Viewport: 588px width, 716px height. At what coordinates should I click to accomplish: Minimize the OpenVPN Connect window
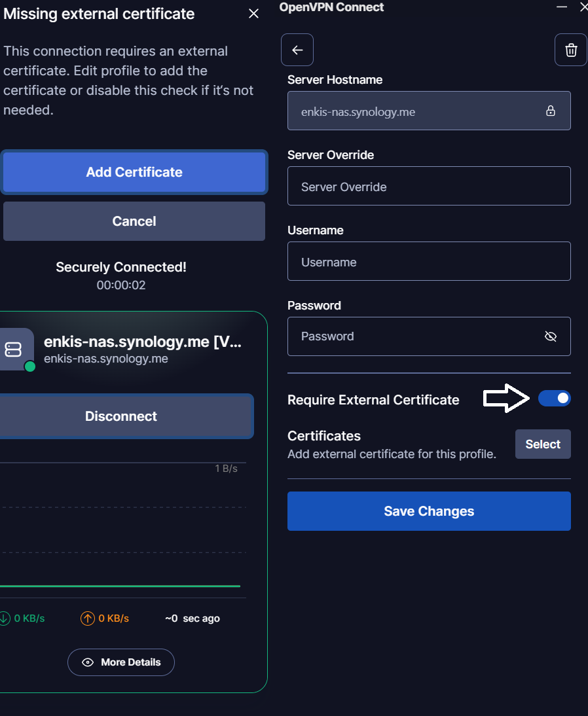[561, 7]
